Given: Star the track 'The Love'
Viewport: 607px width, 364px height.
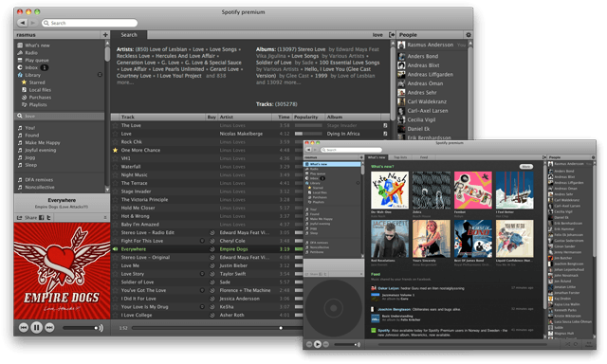Looking at the screenshot, I should pyautogui.click(x=115, y=125).
